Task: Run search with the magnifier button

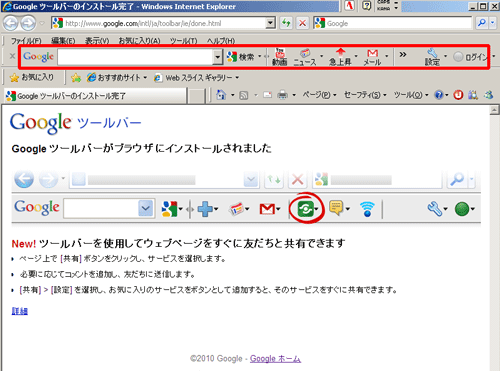Action: pyautogui.click(x=482, y=23)
